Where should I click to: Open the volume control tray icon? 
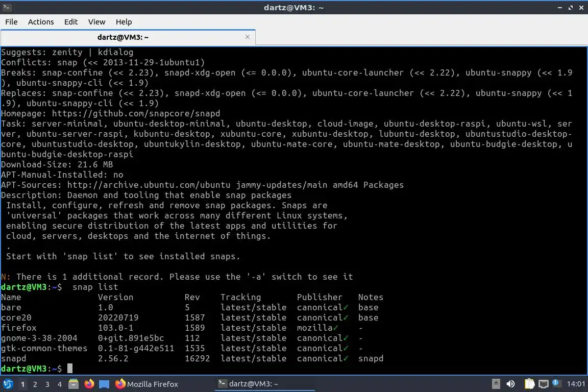point(510,384)
